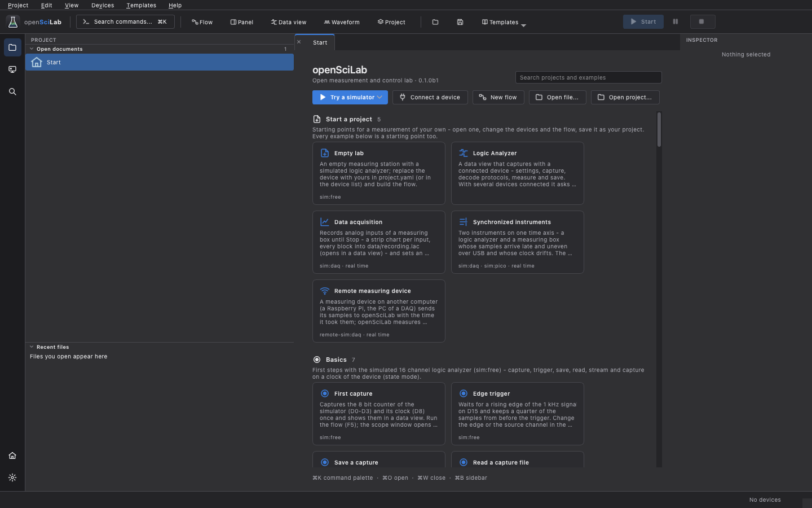Open the Templates dropdown in toolbar
This screenshot has height=508, width=812.
[504, 22]
